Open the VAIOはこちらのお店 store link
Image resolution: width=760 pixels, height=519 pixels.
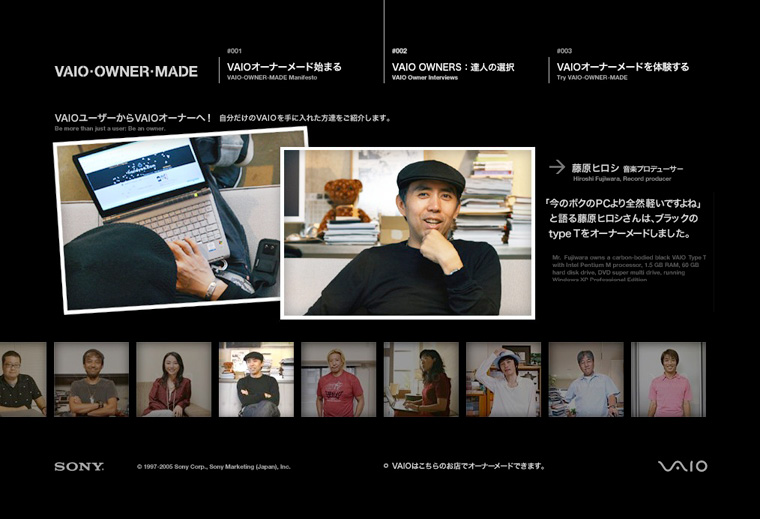(x=468, y=466)
